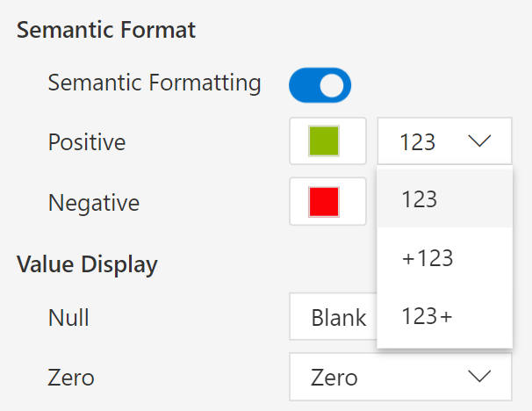The height and width of the screenshot is (411, 532).
Task: Click the chevron arrow on the Zero dropdown
Action: tap(479, 378)
